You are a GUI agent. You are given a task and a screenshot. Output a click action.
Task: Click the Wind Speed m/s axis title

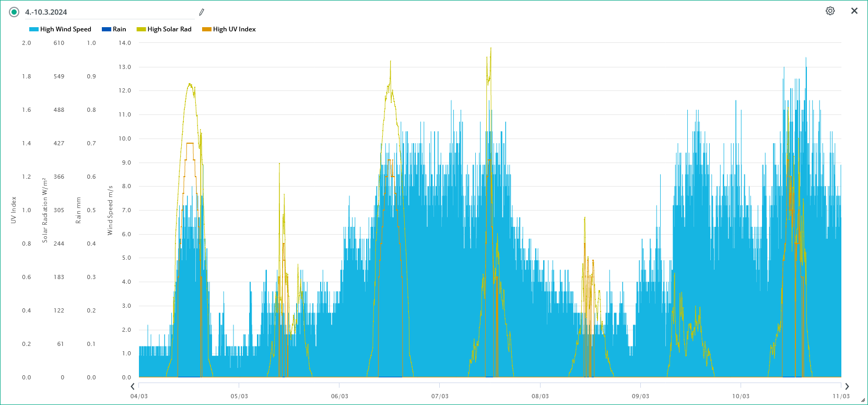click(110, 210)
